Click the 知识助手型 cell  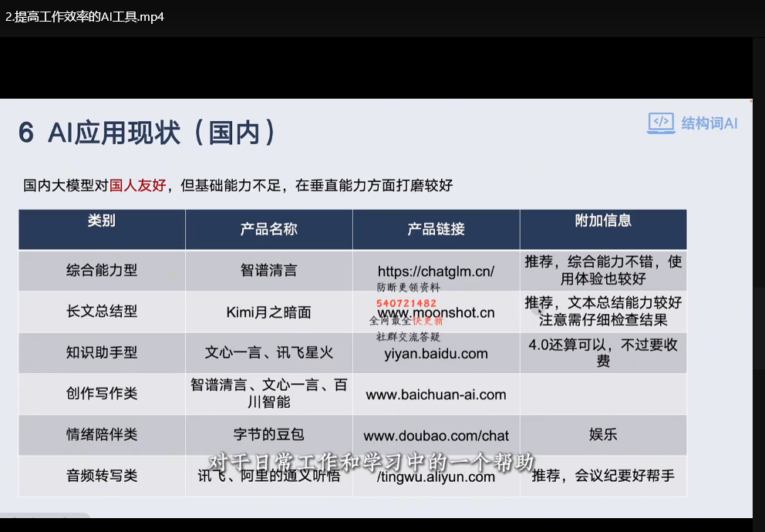coord(102,352)
